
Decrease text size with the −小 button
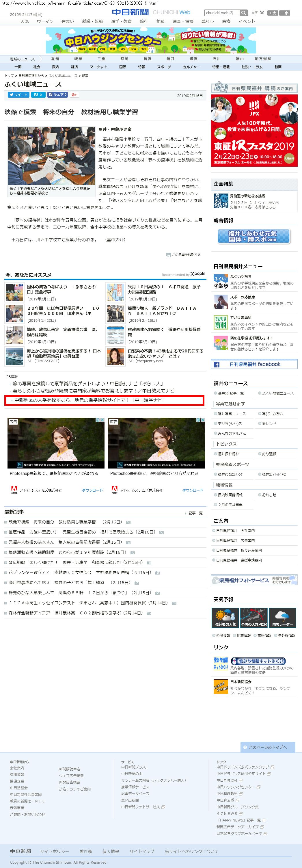point(284,13)
